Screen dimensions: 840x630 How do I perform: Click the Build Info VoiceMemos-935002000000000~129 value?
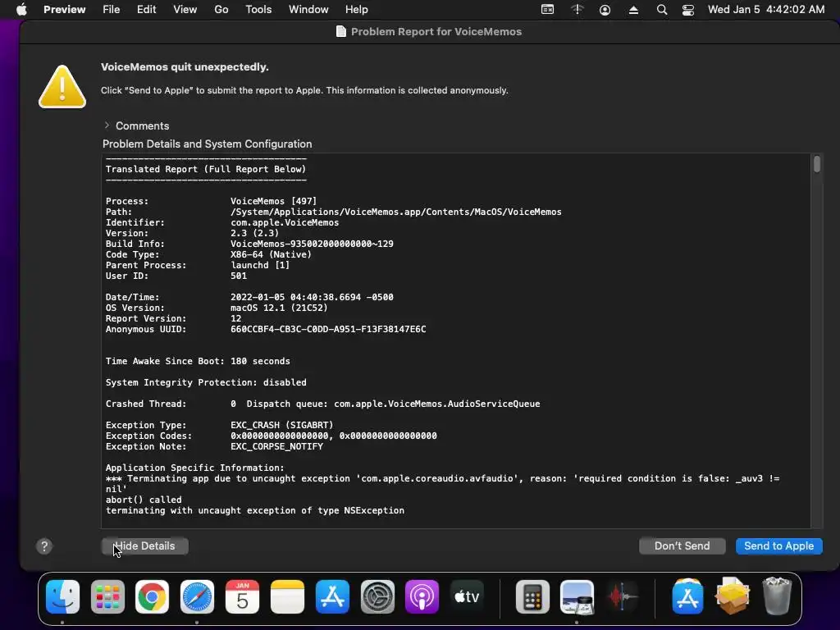click(312, 244)
